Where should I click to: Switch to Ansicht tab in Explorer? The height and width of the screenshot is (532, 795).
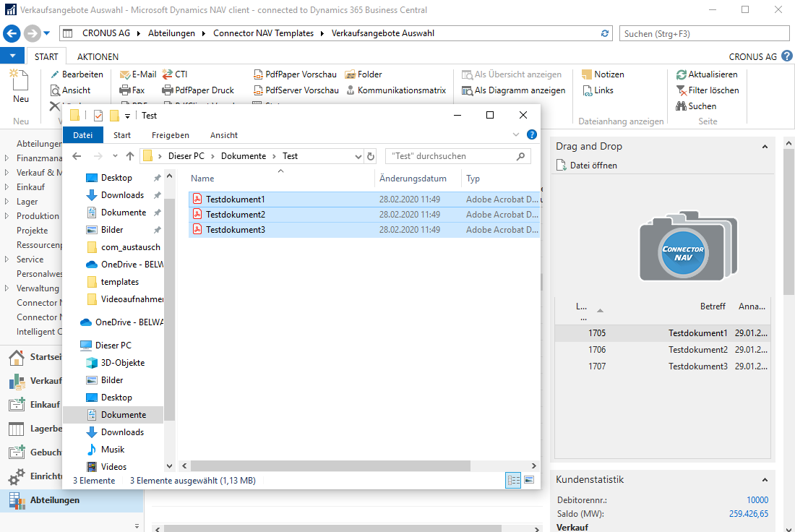pyautogui.click(x=224, y=135)
